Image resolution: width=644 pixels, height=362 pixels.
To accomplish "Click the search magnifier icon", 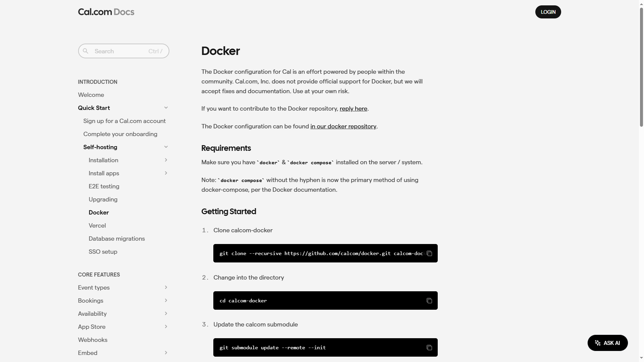I will tap(85, 50).
